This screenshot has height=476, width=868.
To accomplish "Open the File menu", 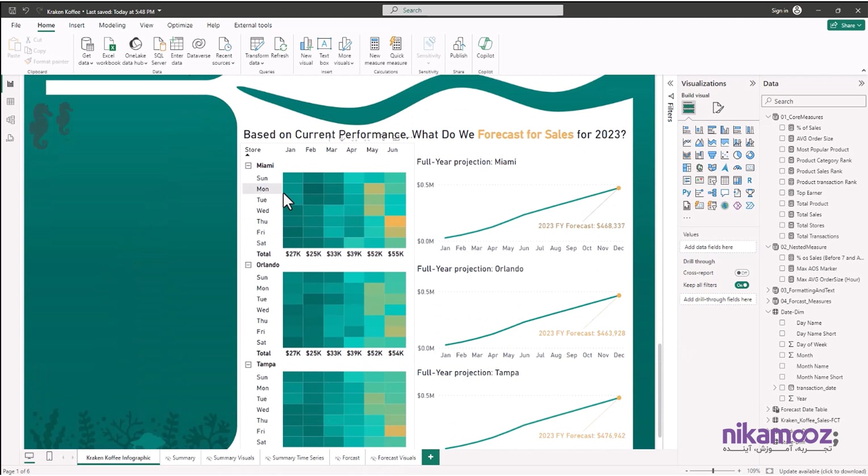I will (x=16, y=25).
